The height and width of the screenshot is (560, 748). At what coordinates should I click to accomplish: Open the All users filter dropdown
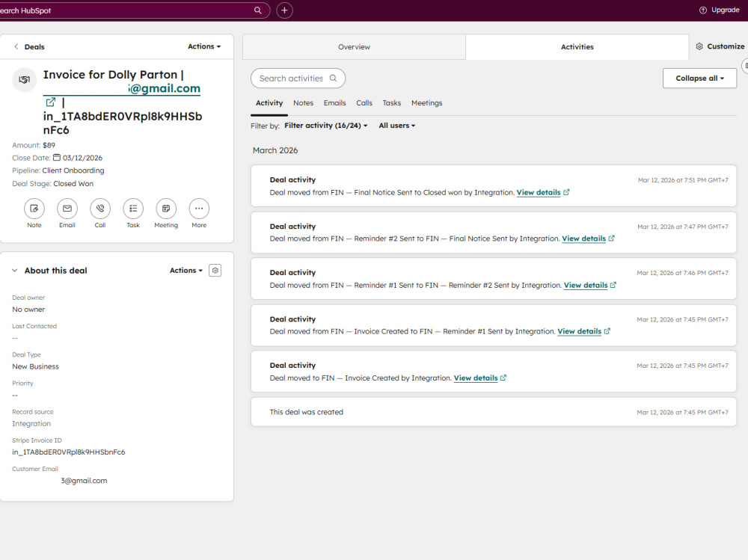(397, 126)
